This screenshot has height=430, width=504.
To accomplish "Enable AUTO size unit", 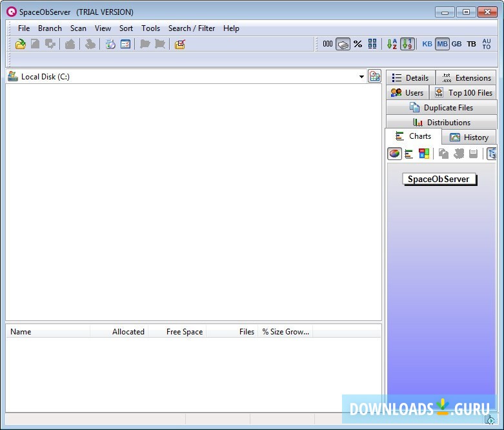I will [x=487, y=44].
